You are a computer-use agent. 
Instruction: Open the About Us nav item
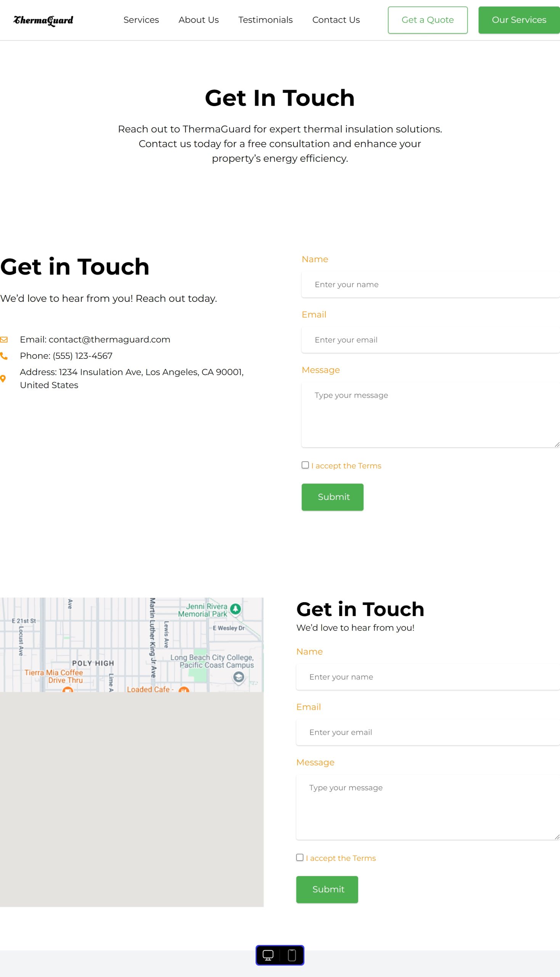(x=198, y=20)
